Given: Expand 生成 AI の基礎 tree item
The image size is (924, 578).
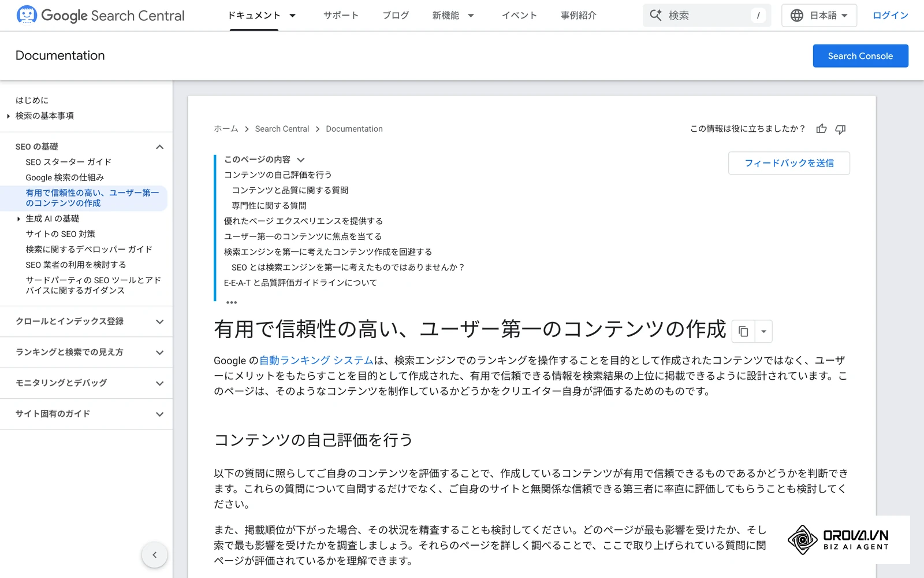Looking at the screenshot, I should (x=18, y=219).
